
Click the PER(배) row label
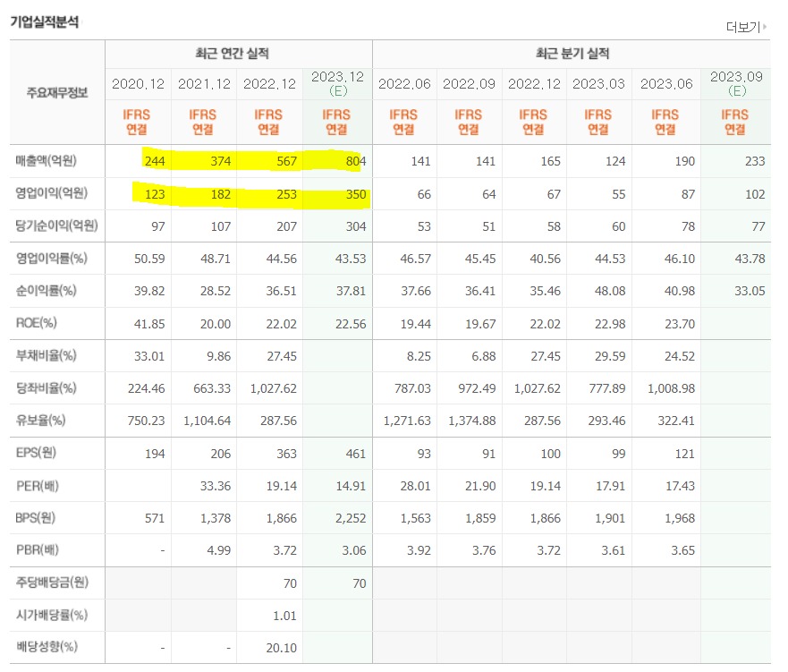[38, 486]
